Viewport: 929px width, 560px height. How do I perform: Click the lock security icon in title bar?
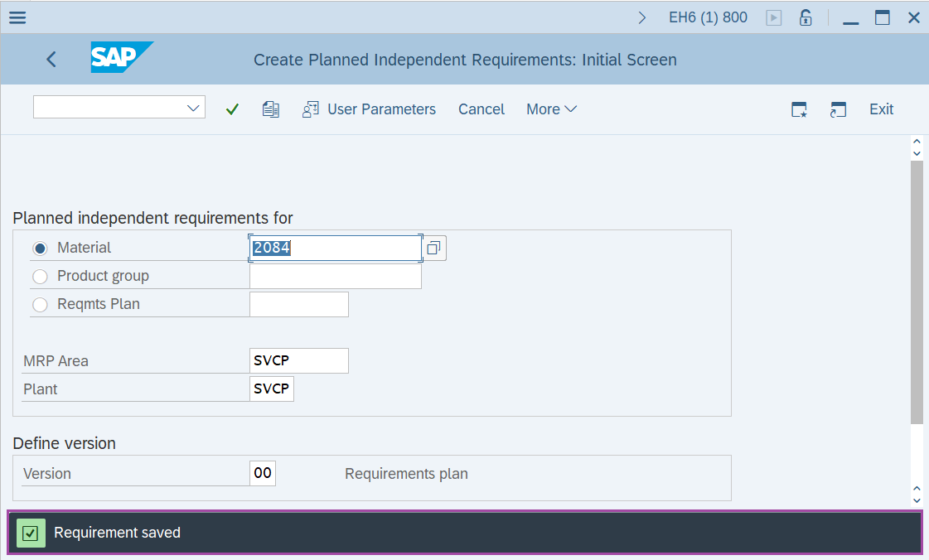click(x=806, y=17)
